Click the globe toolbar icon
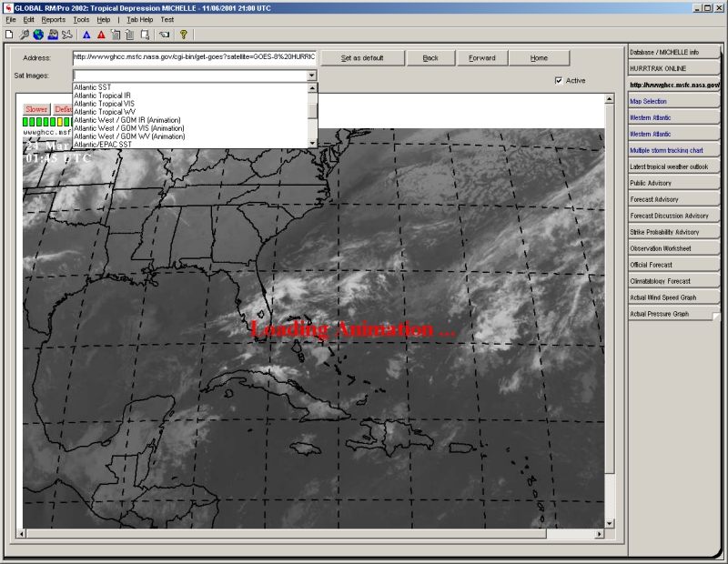 point(38,35)
